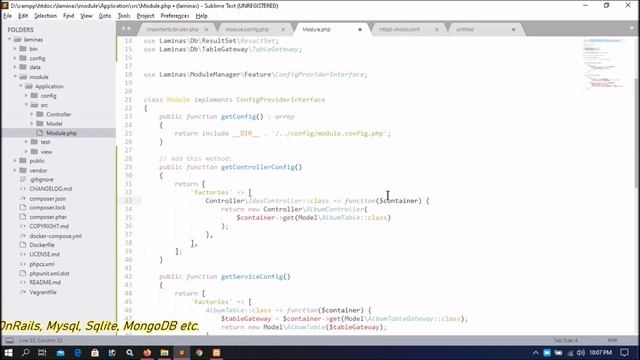The width and height of the screenshot is (640, 360).
Task: Open Vagrantfile from sidebar
Action: point(43,292)
